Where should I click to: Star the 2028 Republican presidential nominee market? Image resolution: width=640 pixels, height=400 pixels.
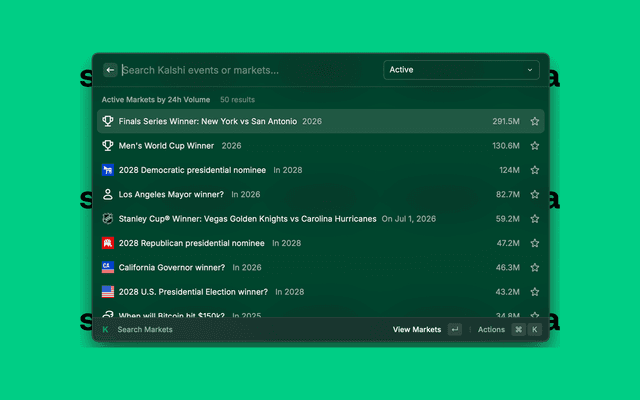pyautogui.click(x=535, y=243)
